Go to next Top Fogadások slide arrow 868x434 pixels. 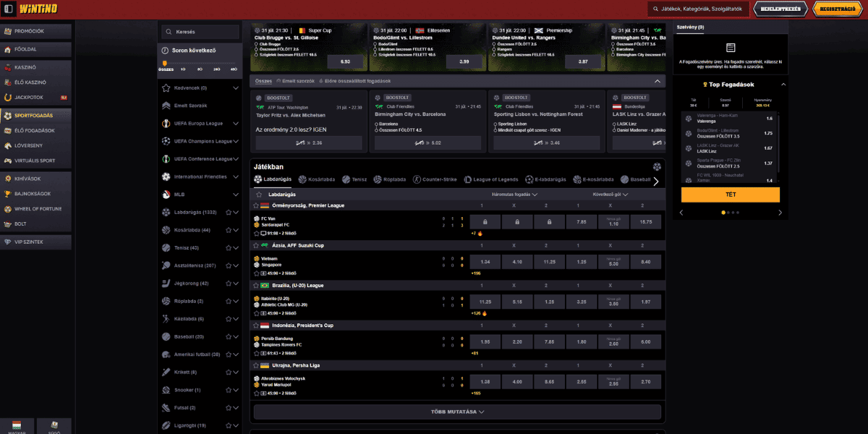point(780,213)
